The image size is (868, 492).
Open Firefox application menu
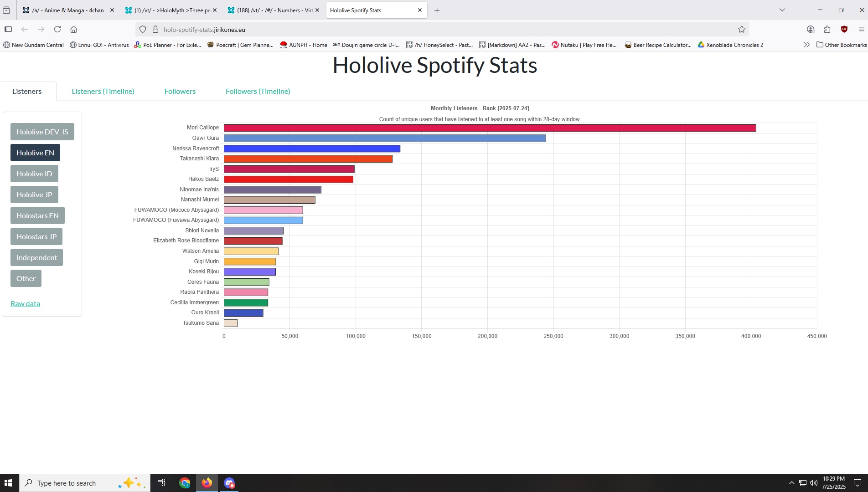[861, 29]
